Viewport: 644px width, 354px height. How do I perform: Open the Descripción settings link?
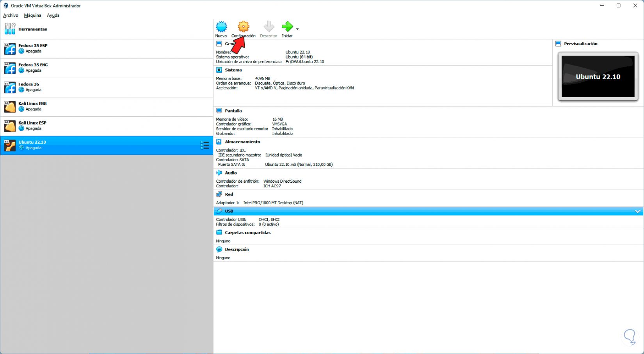point(237,249)
